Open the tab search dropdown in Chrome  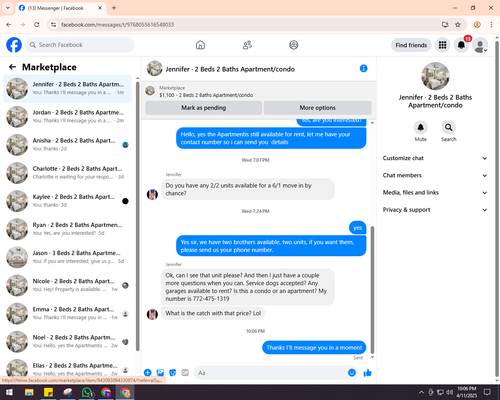click(8, 8)
